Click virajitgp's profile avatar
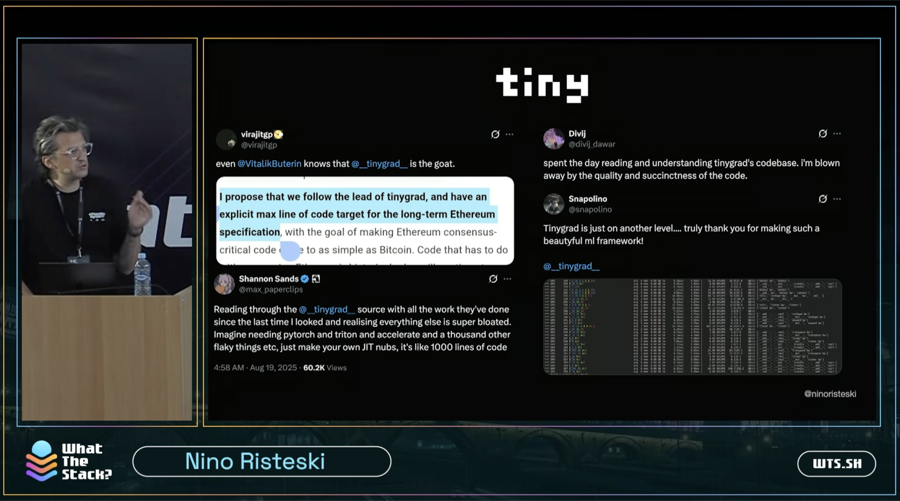The height and width of the screenshot is (501, 900). (226, 139)
